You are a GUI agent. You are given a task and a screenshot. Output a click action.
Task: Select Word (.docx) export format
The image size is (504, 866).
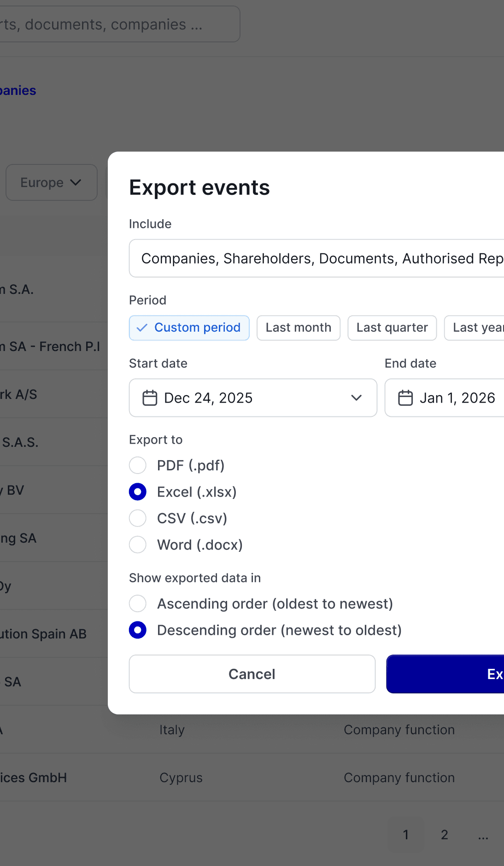coord(138,545)
